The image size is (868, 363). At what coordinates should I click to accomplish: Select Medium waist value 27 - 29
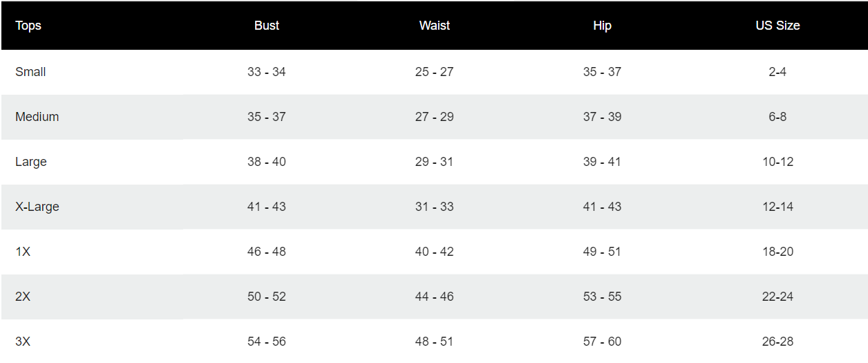click(435, 117)
